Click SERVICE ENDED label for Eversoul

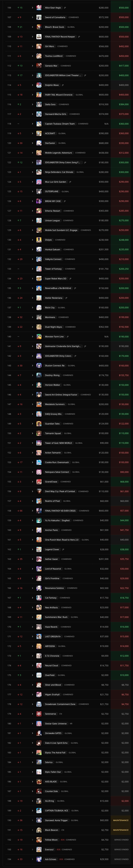[x=121, y=849]
